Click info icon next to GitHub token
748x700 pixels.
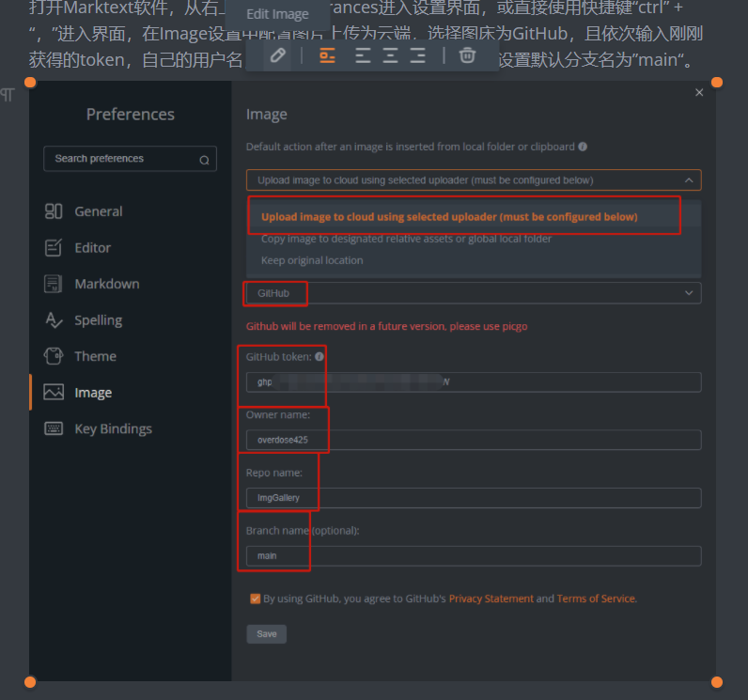[x=319, y=357]
